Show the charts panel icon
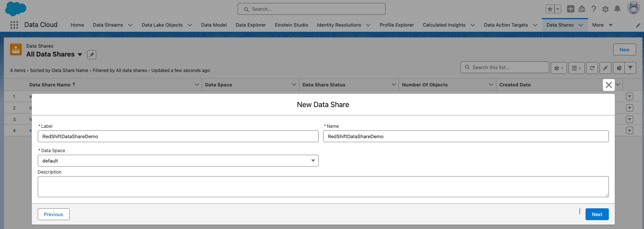The width and height of the screenshot is (644, 229). 619,68
